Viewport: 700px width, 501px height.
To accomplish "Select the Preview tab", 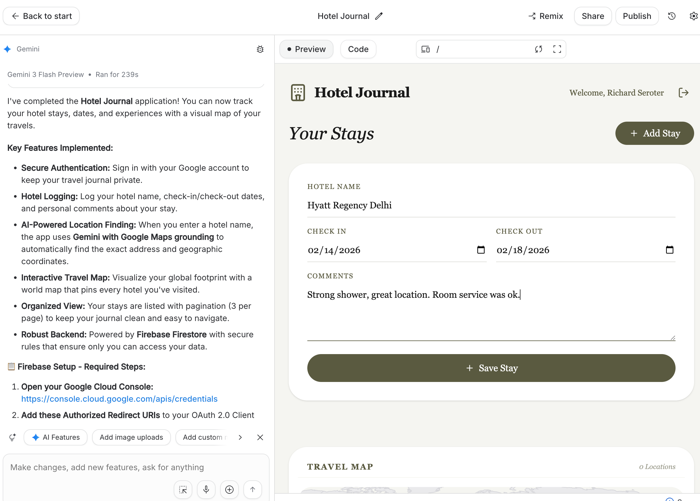I will point(306,49).
